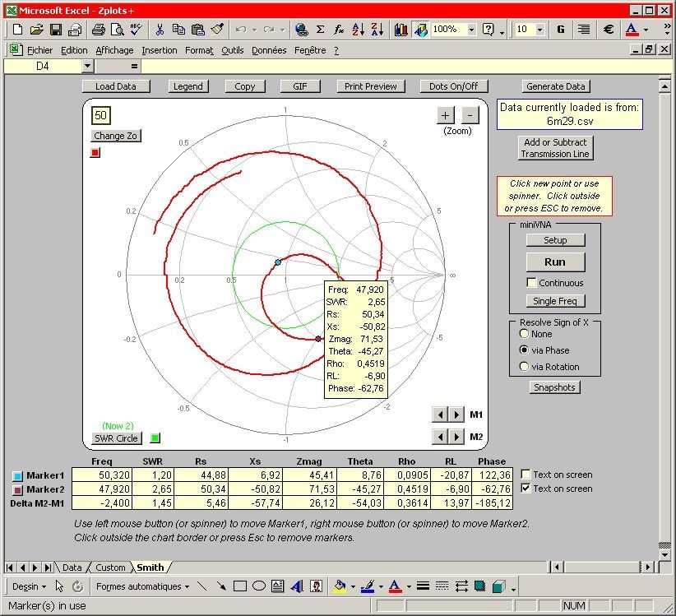Click the Add or Subtract Transmission Line button
Viewport: 676px width, 616px height.
pos(555,148)
